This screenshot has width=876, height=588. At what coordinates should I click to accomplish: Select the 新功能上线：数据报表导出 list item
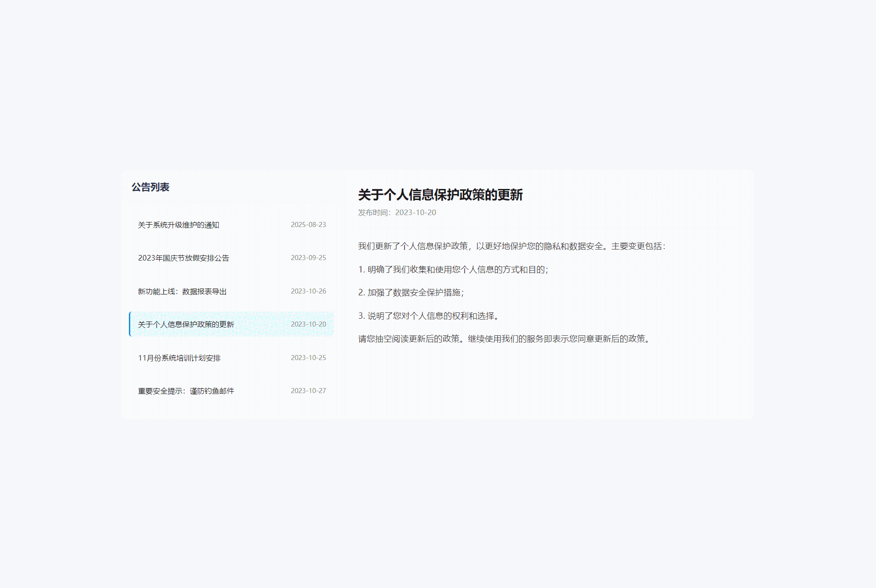tap(182, 291)
